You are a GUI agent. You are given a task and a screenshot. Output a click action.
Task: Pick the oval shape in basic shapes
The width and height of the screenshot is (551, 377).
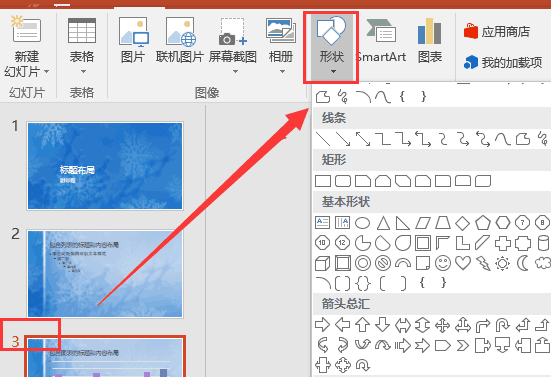pos(362,223)
